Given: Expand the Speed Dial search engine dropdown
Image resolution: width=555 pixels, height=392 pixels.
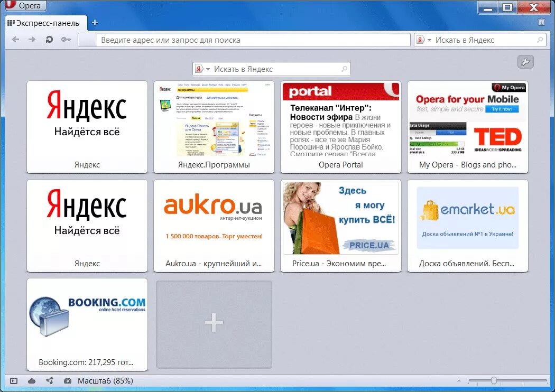Looking at the screenshot, I should (208, 69).
